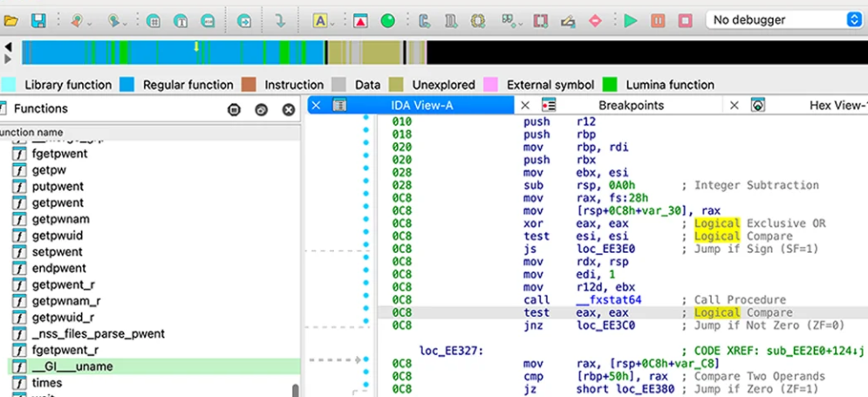Click the Lumina function green legend swatch

tap(610, 85)
